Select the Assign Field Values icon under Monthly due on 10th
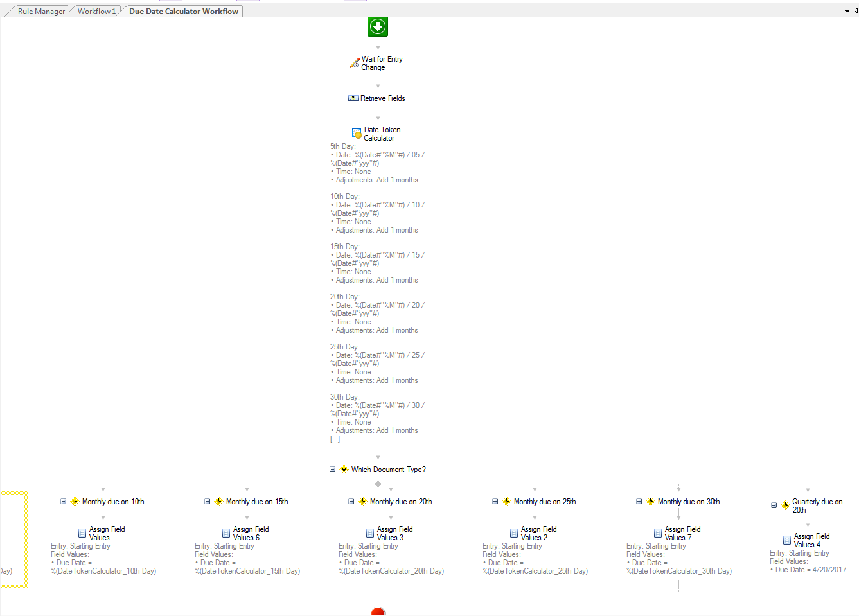Viewport: 859px width, 616px height. tap(82, 533)
